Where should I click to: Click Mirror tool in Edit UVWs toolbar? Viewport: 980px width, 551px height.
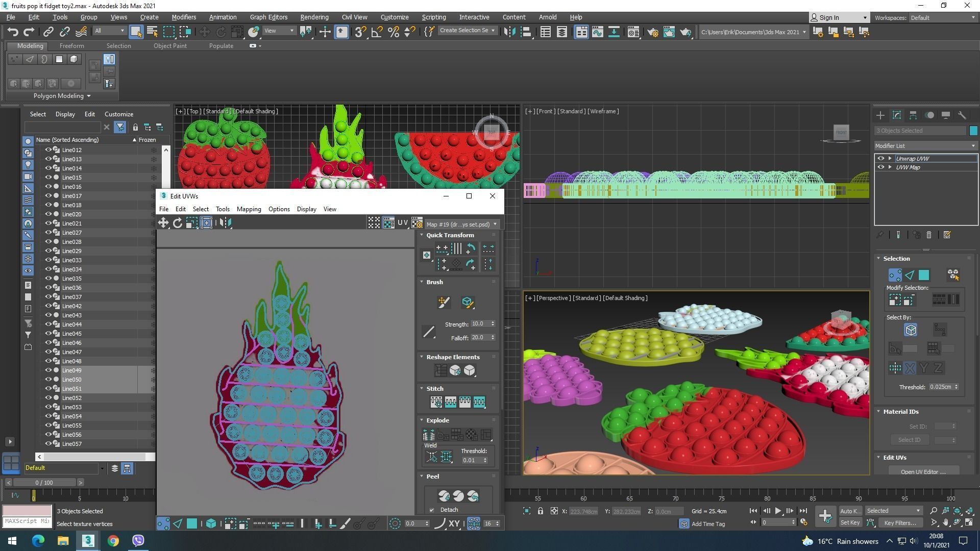(226, 223)
